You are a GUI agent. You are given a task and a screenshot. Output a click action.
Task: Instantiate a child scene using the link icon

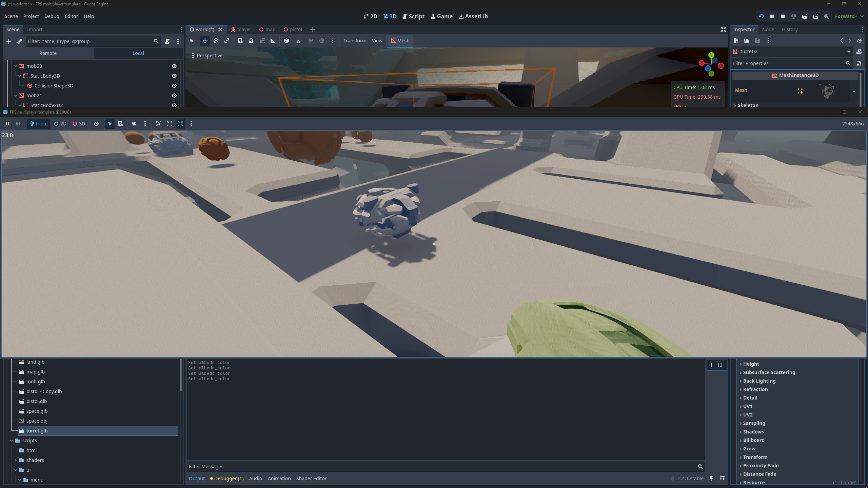[x=20, y=41]
